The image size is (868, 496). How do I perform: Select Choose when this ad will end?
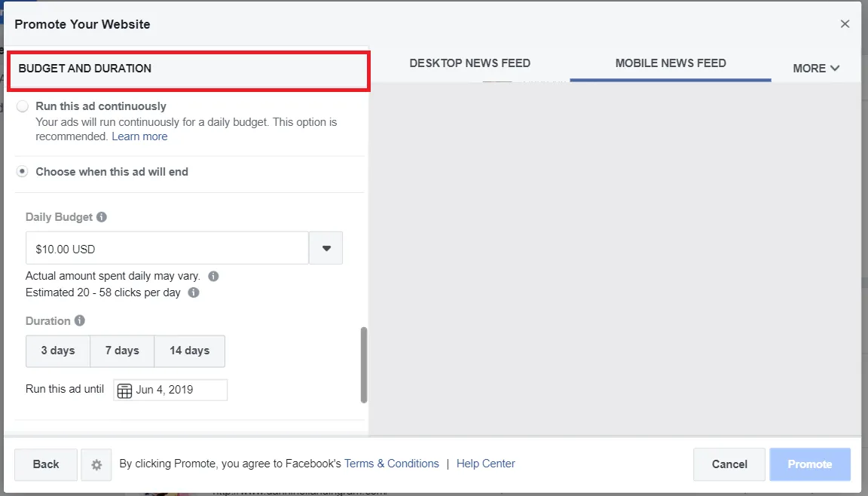tap(23, 172)
